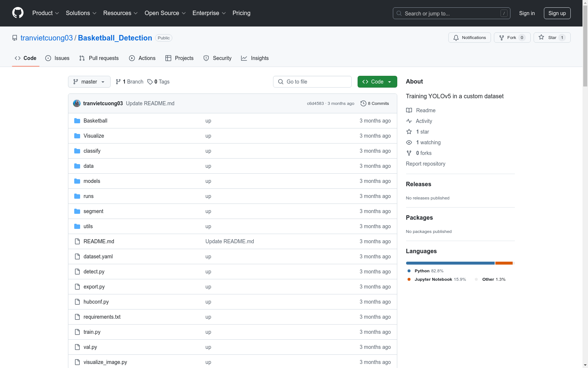Image resolution: width=588 pixels, height=368 pixels.
Task: Click the dataset.yaml file icon
Action: click(x=77, y=256)
